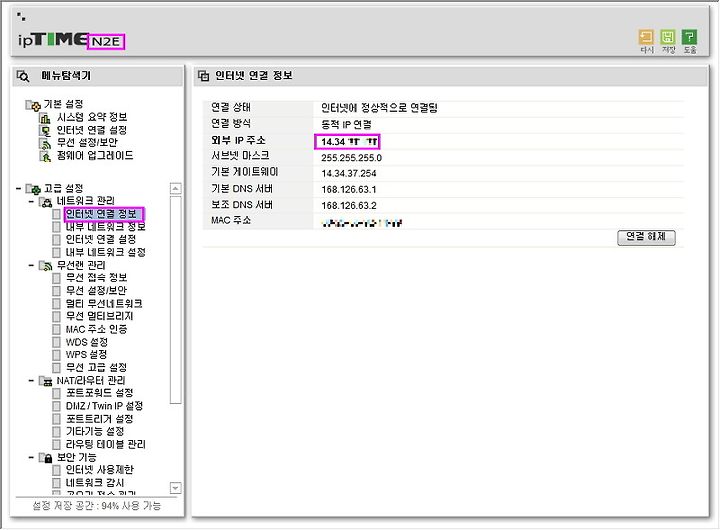
Task: Click menu tree scrollbar down arrow
Action: pos(175,488)
